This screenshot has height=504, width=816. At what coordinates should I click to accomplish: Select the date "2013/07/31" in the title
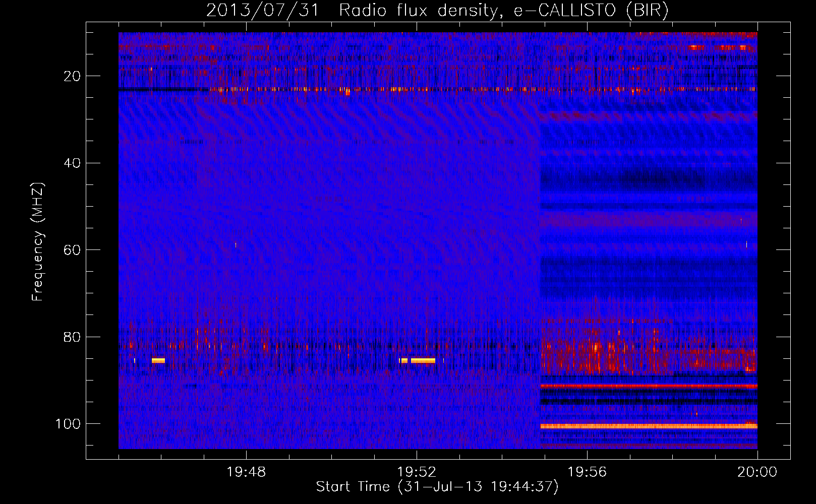263,10
